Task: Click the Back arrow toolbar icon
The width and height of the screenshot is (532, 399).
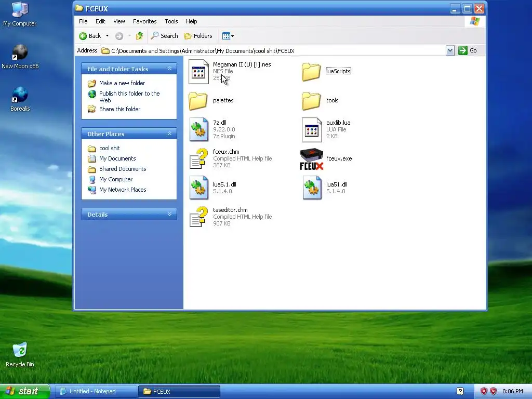Action: tap(83, 36)
